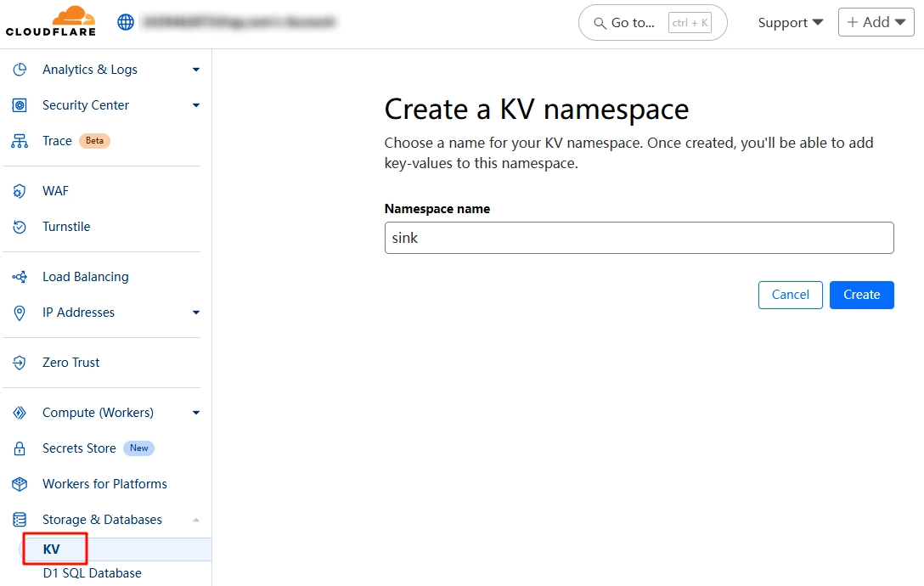Open Secrets Store from sidebar
924x586 pixels.
79,448
